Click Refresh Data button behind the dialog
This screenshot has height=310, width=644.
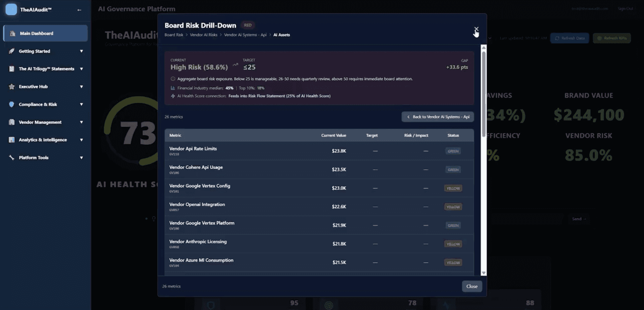[569, 38]
